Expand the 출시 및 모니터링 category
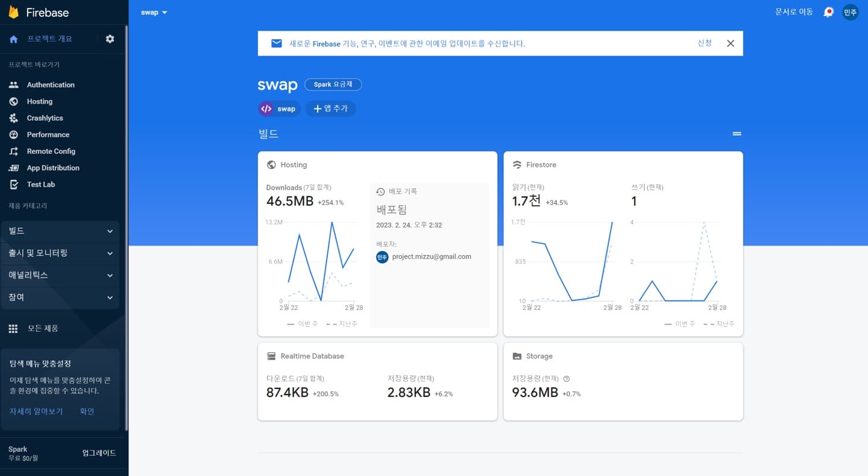868x476 pixels. 60,253
